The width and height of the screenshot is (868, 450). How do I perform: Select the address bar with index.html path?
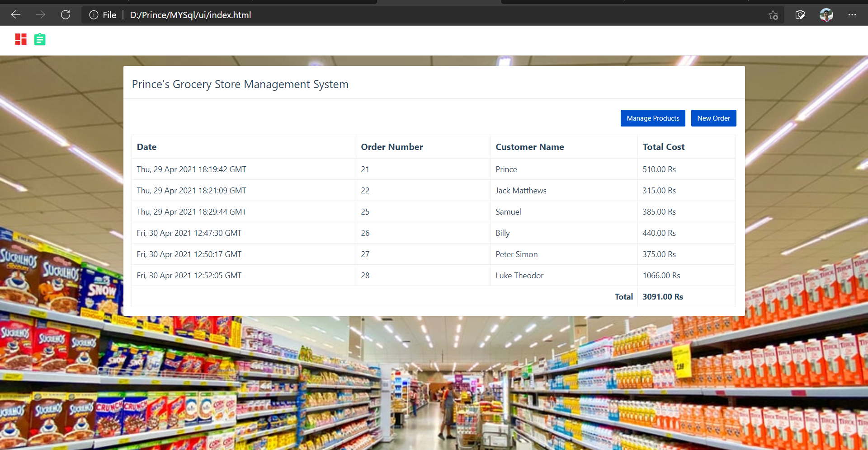coord(425,15)
